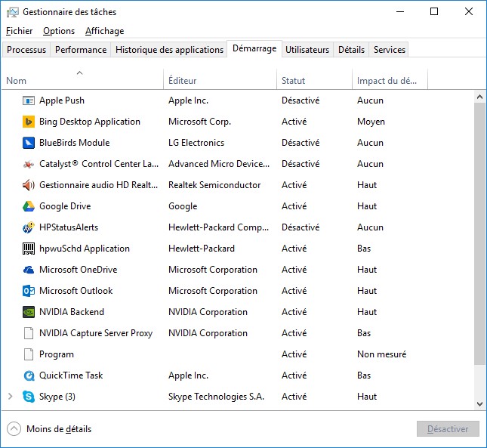487x448 pixels.
Task: Select the Microsoft OneDrive cloud icon
Action: pos(29,270)
